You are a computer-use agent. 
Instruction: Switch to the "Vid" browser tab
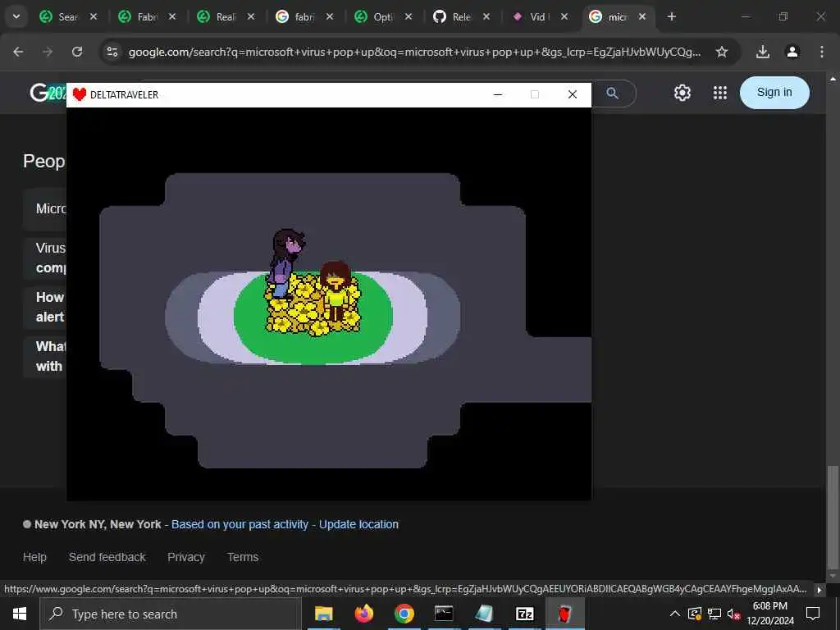(532, 16)
